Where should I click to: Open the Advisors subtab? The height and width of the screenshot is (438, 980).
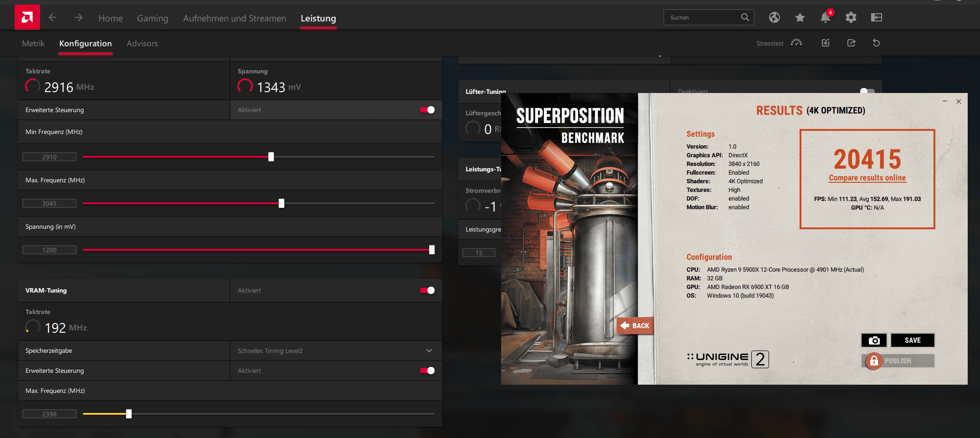tap(142, 43)
